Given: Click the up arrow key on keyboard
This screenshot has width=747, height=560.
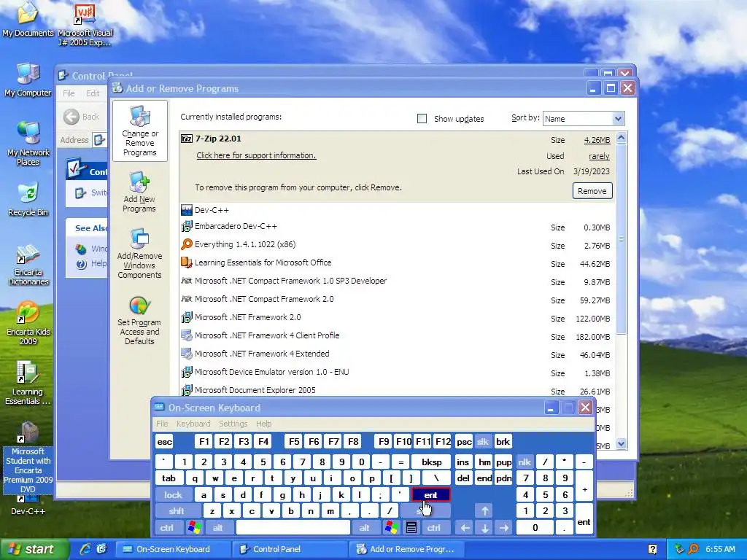Looking at the screenshot, I should tap(484, 511).
